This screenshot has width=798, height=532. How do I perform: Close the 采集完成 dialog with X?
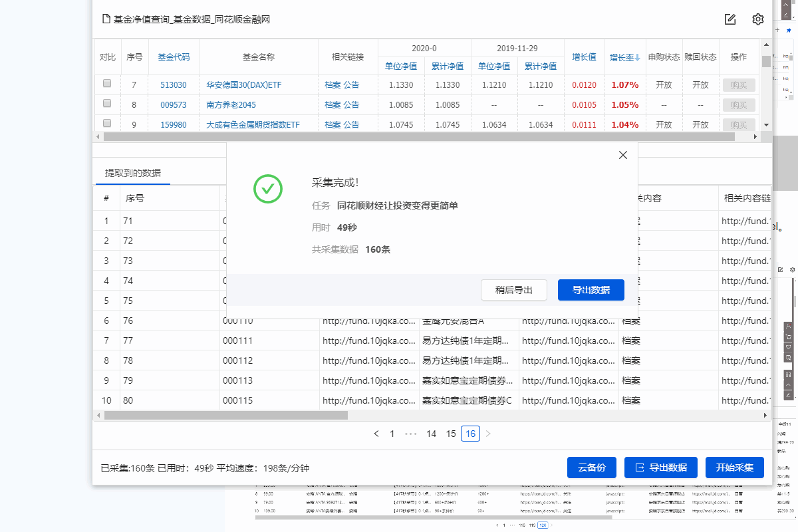pos(623,155)
